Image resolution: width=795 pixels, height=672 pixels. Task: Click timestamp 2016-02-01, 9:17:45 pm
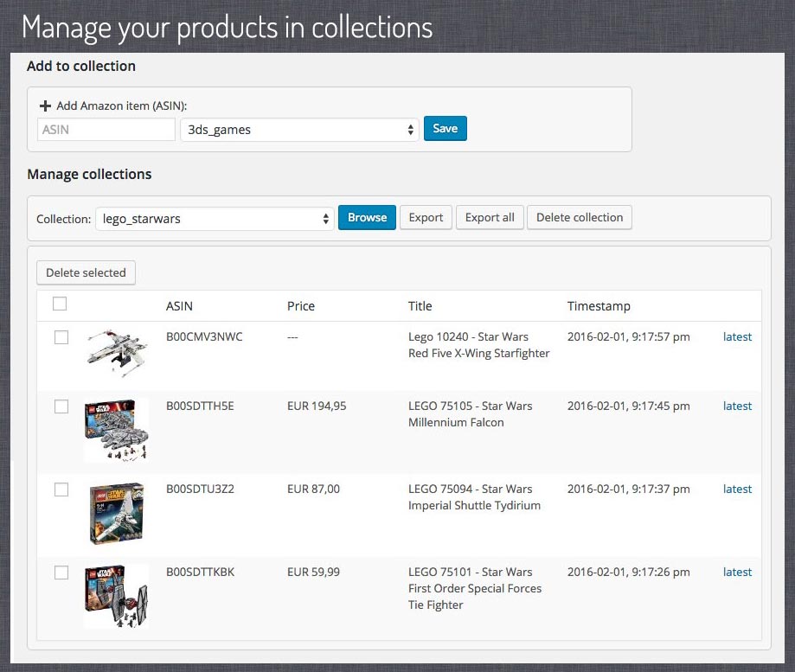click(628, 406)
